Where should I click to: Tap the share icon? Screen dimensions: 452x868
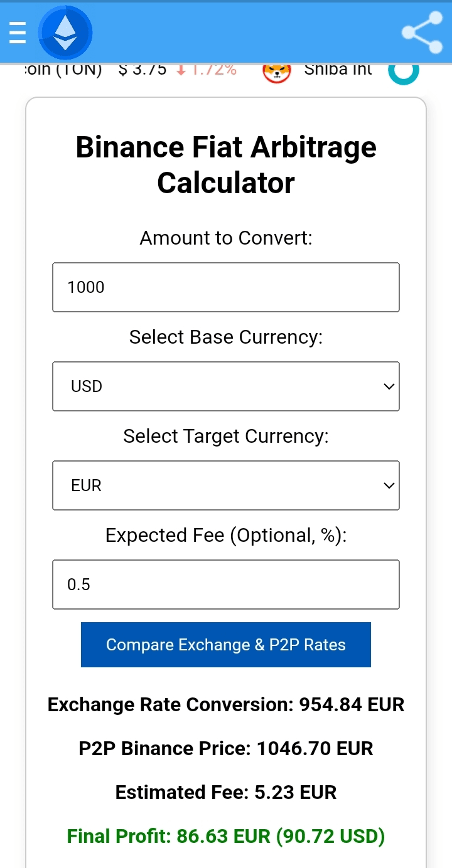(x=422, y=32)
